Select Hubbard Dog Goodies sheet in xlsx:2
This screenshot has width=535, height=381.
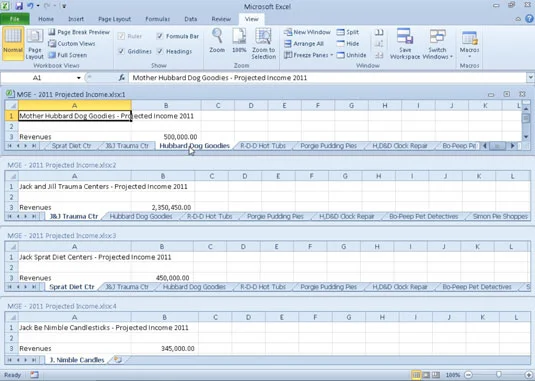tap(141, 216)
